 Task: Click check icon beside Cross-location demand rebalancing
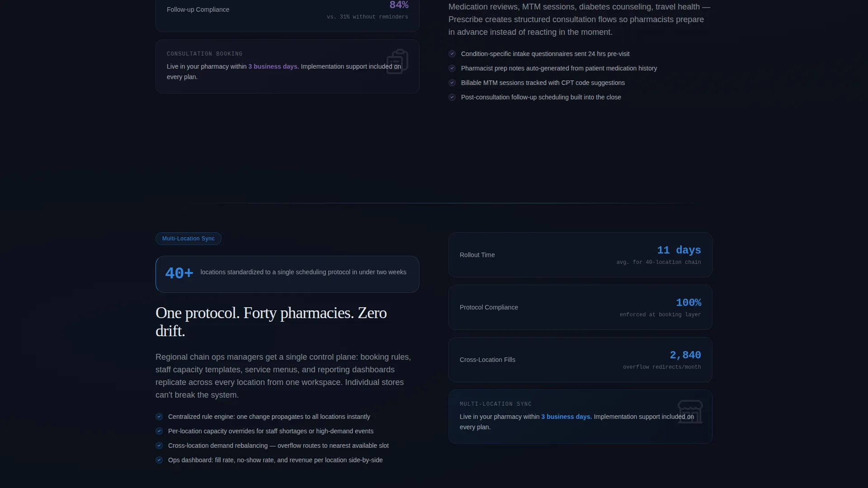pos(159,446)
